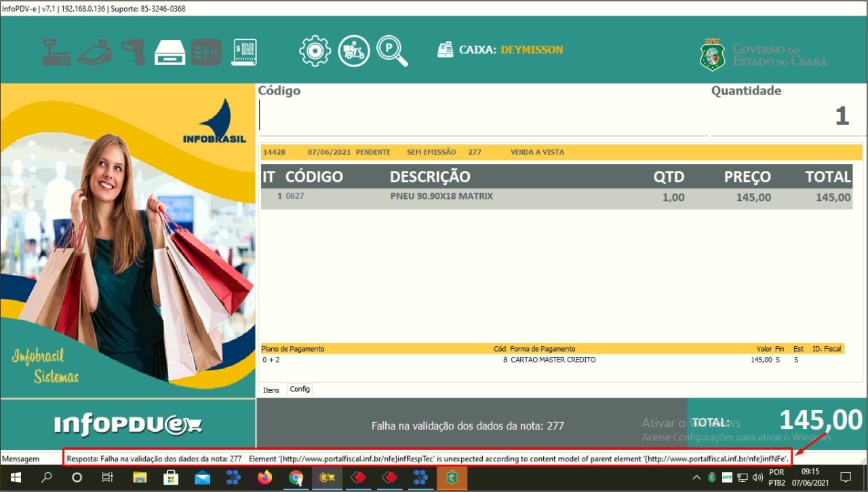Click the Quantidade value field

[787, 117]
